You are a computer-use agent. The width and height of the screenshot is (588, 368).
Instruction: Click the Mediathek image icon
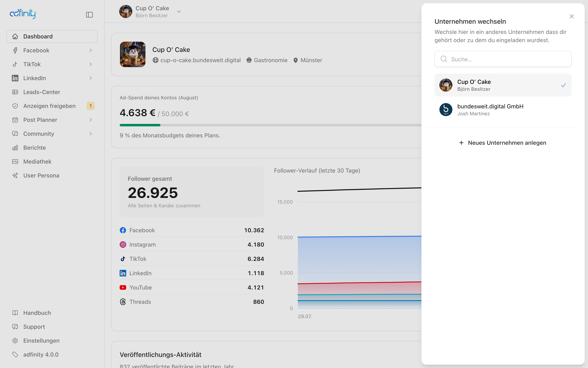click(x=15, y=162)
